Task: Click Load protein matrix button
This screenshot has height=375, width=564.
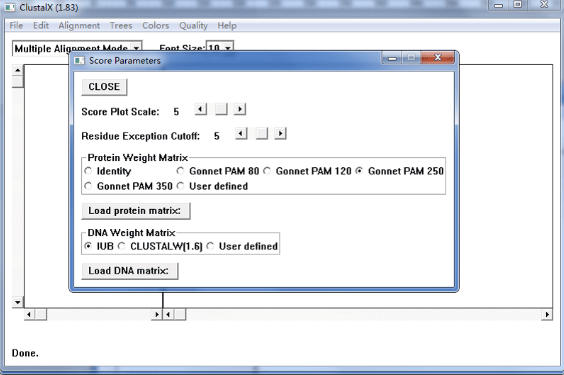Action: click(x=136, y=211)
